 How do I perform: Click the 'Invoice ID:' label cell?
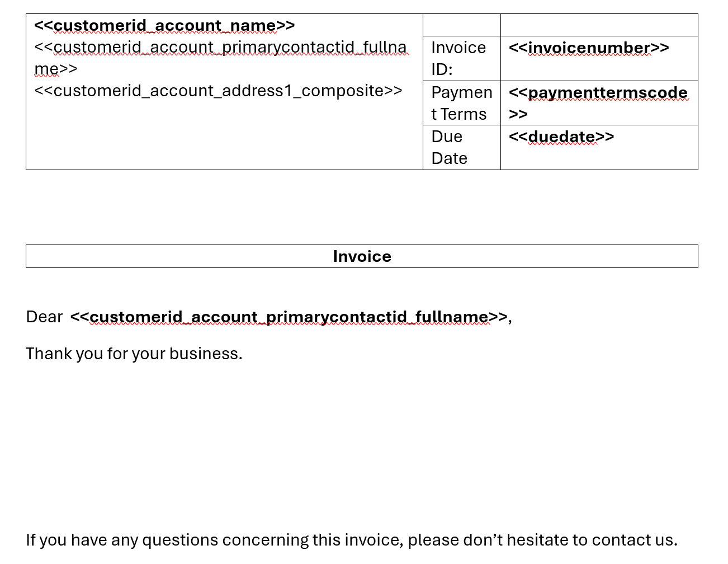[458, 58]
